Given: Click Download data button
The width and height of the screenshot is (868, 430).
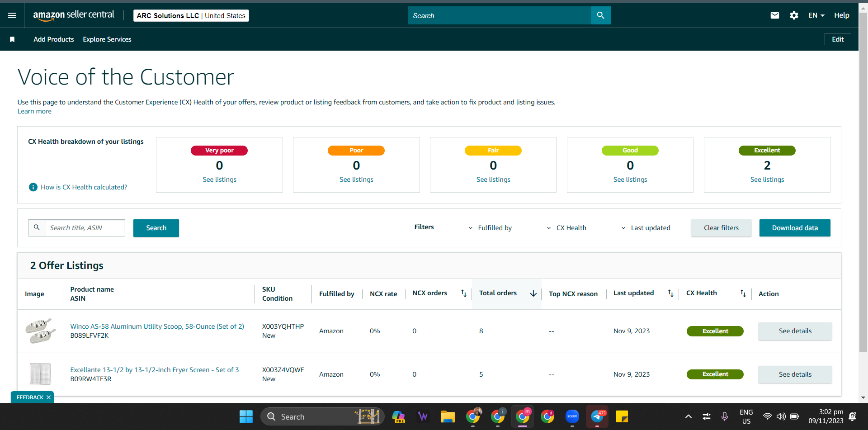Looking at the screenshot, I should click(x=795, y=228).
